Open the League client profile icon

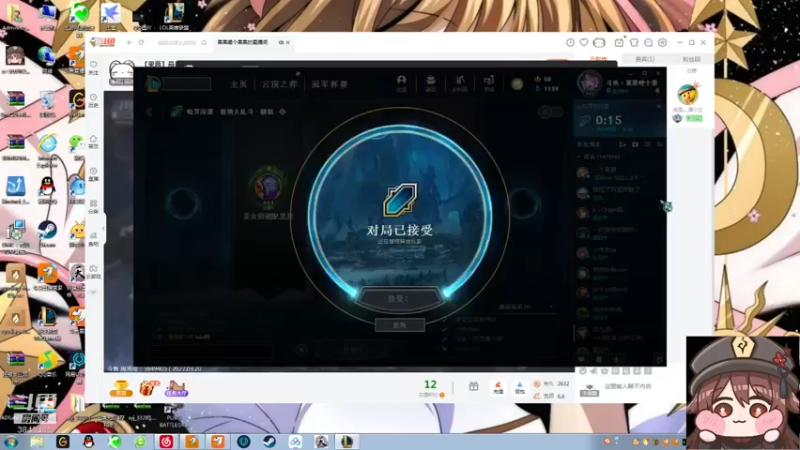click(402, 83)
